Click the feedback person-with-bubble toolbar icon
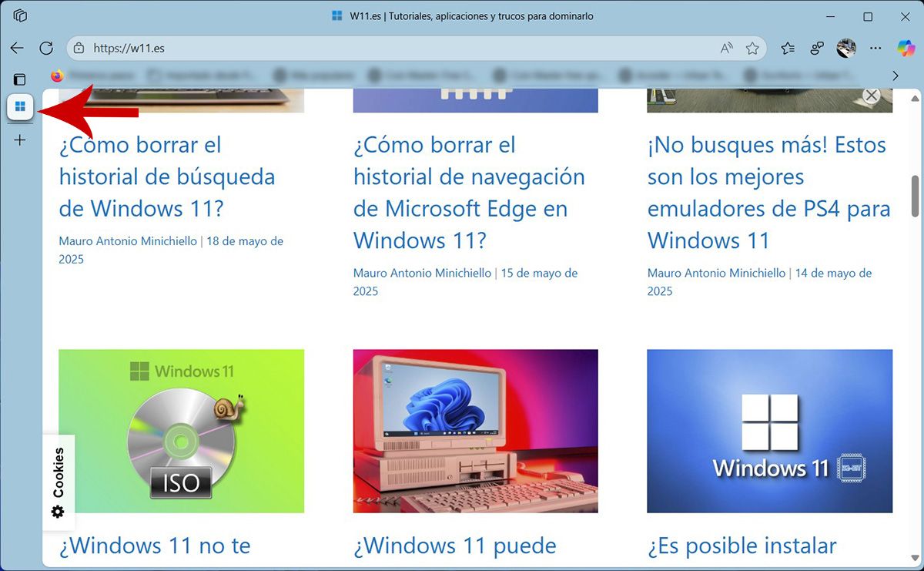 tap(817, 48)
